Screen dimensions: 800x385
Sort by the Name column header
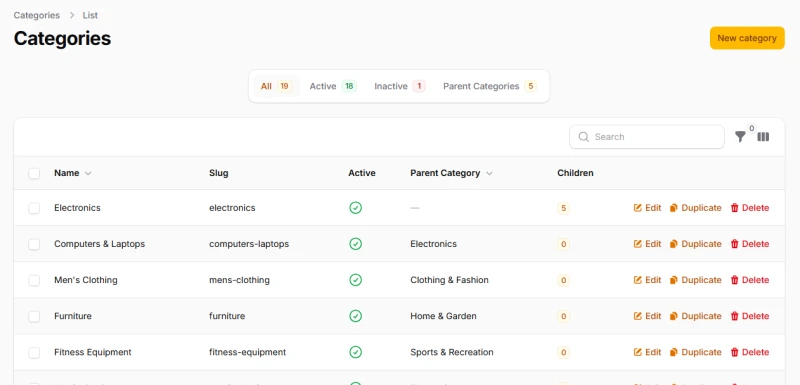[x=72, y=173]
